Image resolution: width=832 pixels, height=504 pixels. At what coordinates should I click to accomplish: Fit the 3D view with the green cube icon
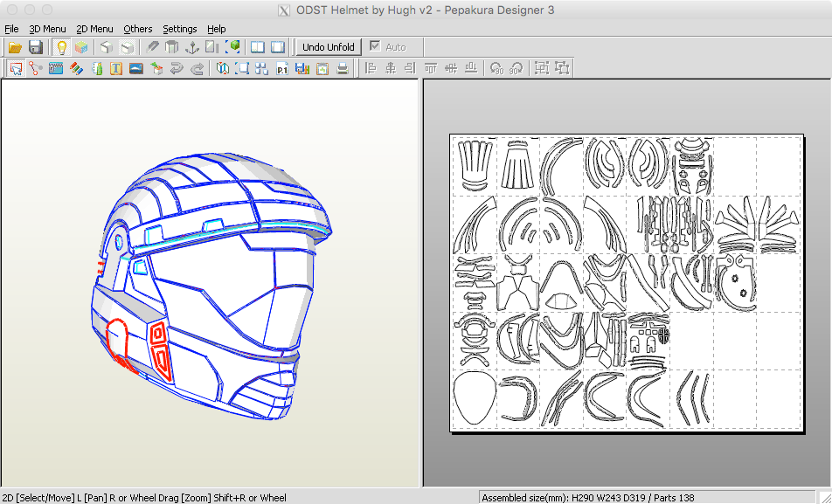232,47
